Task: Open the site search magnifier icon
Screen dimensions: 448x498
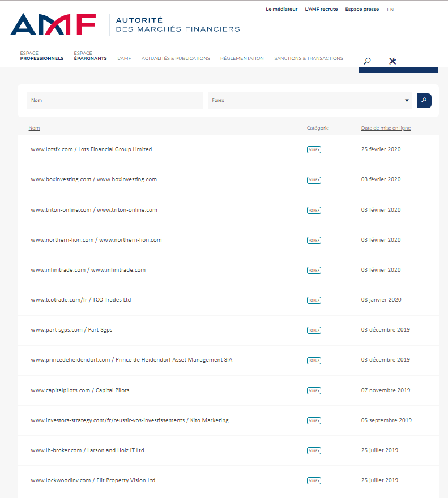Action: point(367,61)
